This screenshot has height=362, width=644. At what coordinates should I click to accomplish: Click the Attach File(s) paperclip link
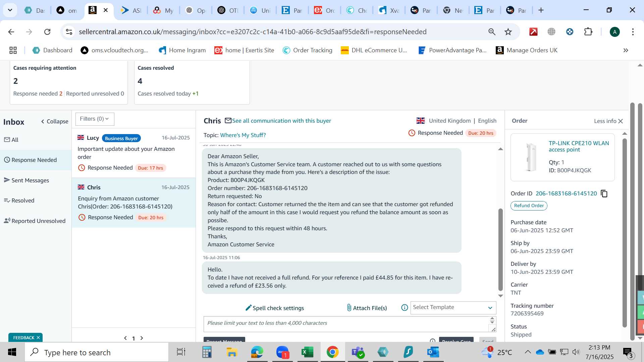[x=367, y=308]
